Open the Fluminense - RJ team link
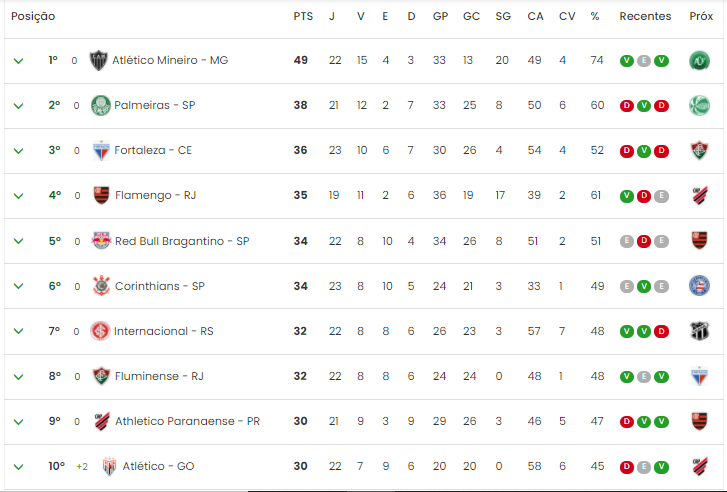Viewport: 727px width, 492px height. (159, 376)
